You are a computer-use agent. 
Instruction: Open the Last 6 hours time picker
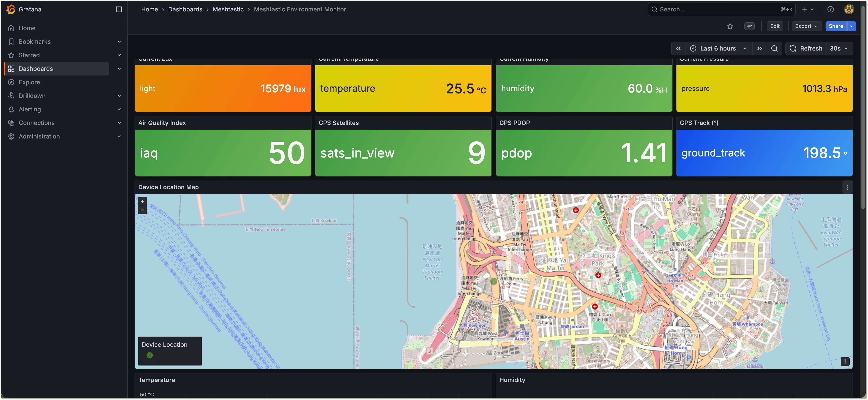(x=718, y=48)
